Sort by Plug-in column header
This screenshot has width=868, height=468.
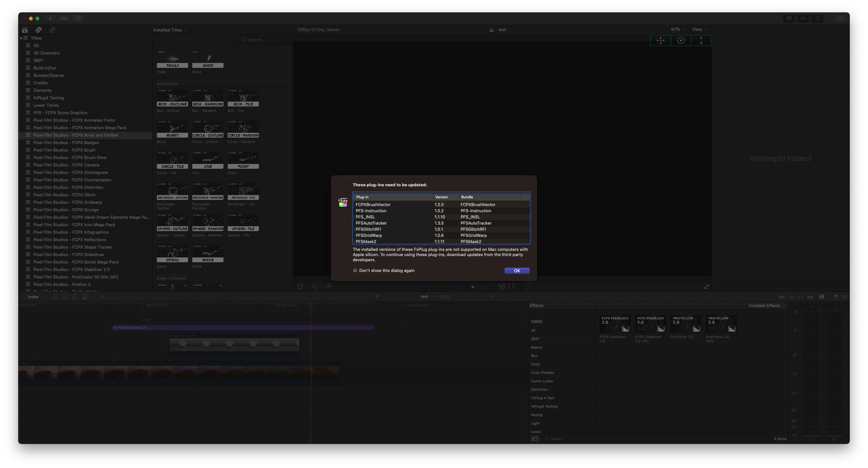393,197
